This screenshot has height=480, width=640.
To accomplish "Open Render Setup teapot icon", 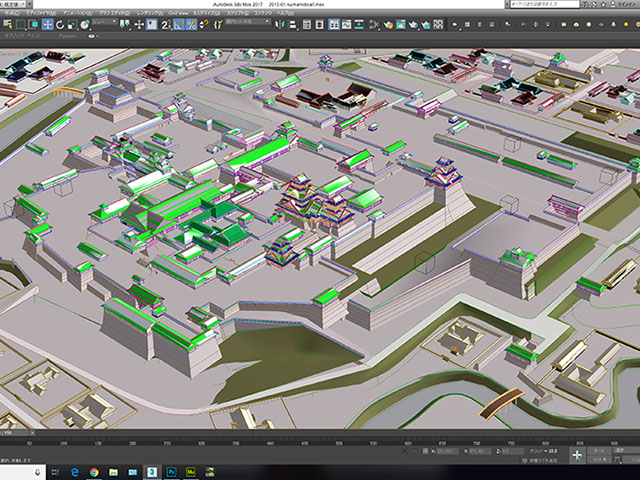I will click(388, 24).
